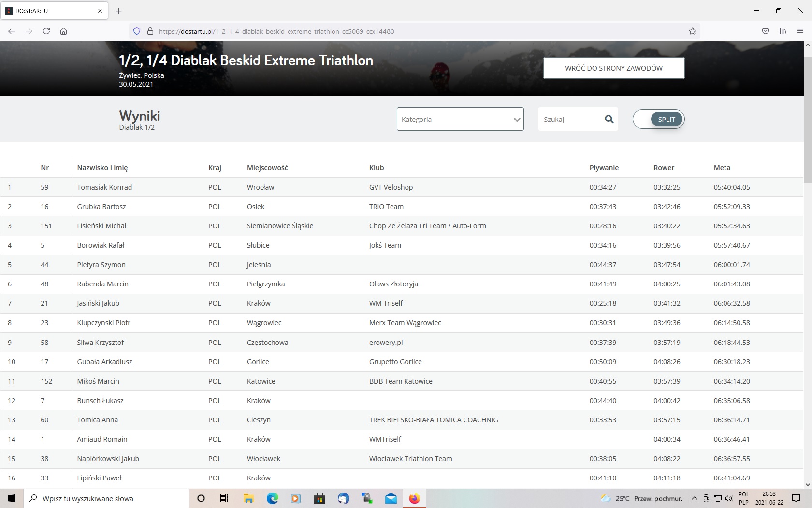Click bike time 04:08:26

click(667, 362)
